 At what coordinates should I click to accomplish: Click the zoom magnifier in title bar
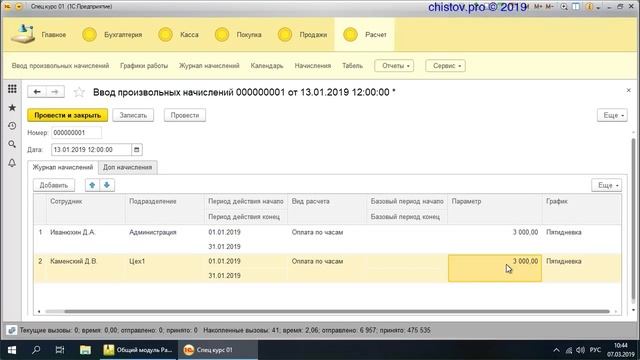pos(564,7)
